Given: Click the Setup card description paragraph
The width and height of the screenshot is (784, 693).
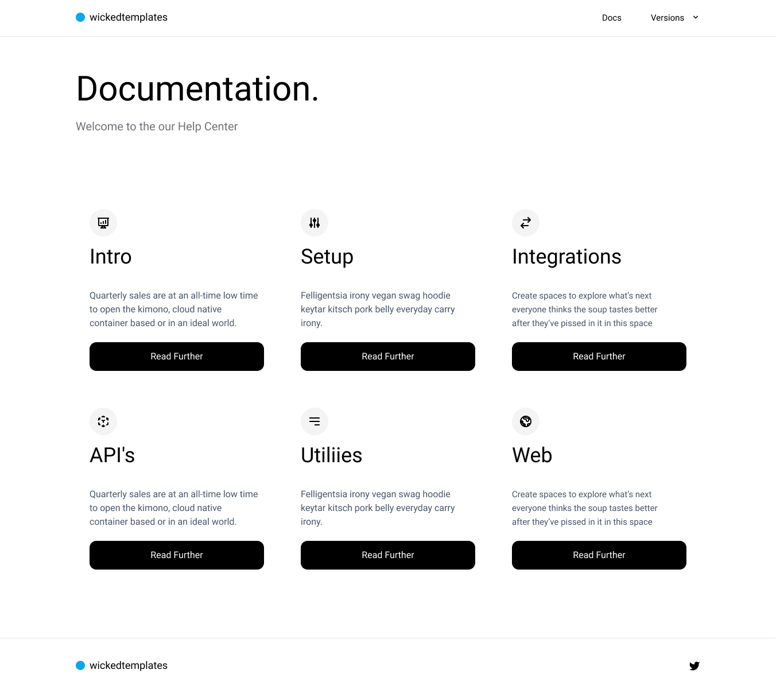Looking at the screenshot, I should (x=378, y=309).
